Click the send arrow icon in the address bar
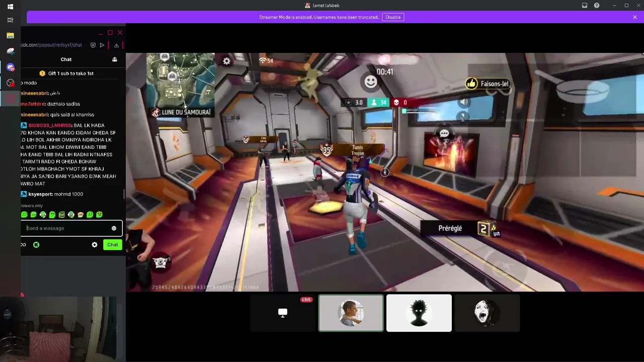The width and height of the screenshot is (644, 362). pos(102,45)
